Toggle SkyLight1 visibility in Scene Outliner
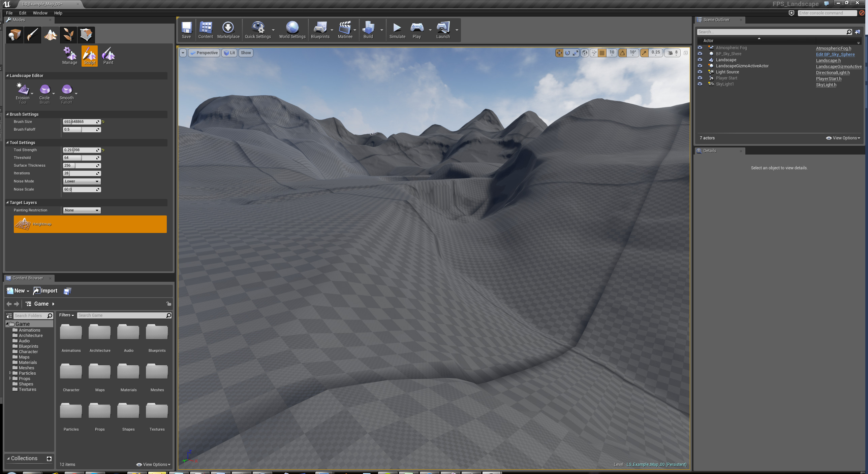This screenshot has width=868, height=474. point(700,84)
